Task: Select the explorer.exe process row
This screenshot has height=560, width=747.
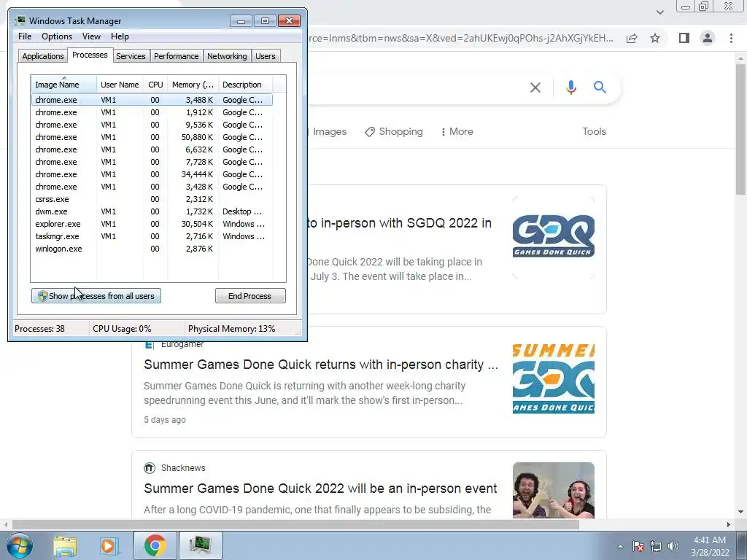Action: pos(152,224)
